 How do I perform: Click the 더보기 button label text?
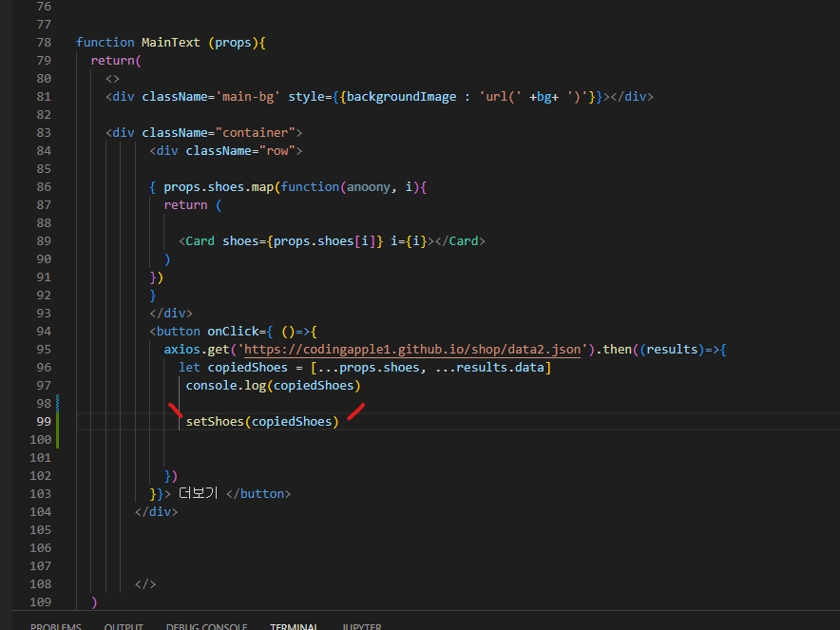(199, 493)
